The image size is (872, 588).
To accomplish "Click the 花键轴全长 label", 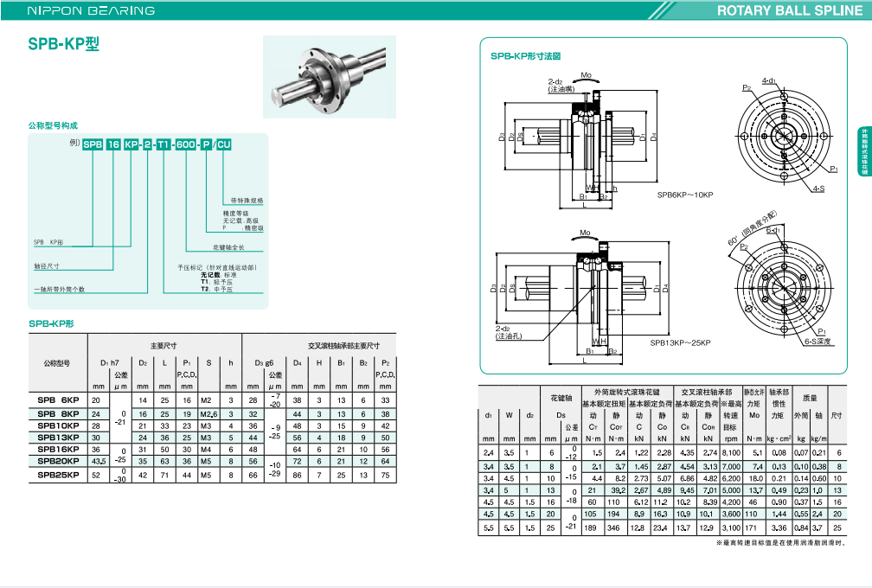I will [x=228, y=247].
